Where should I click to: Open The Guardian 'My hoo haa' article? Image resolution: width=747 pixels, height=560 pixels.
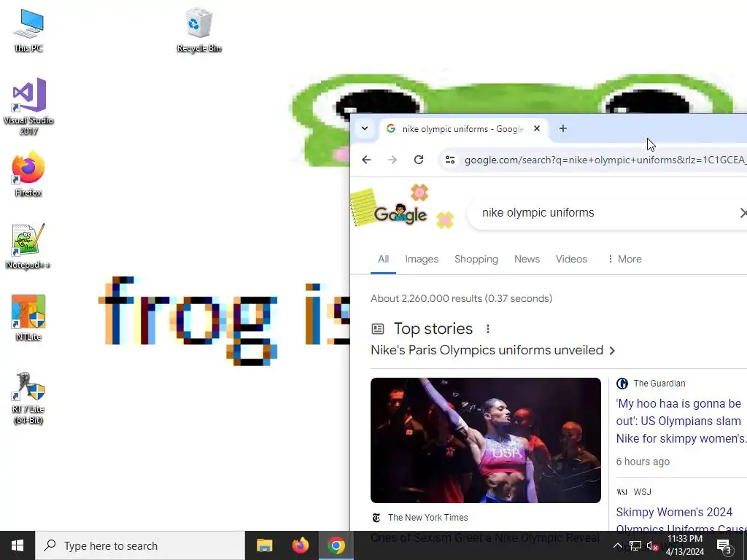681,421
